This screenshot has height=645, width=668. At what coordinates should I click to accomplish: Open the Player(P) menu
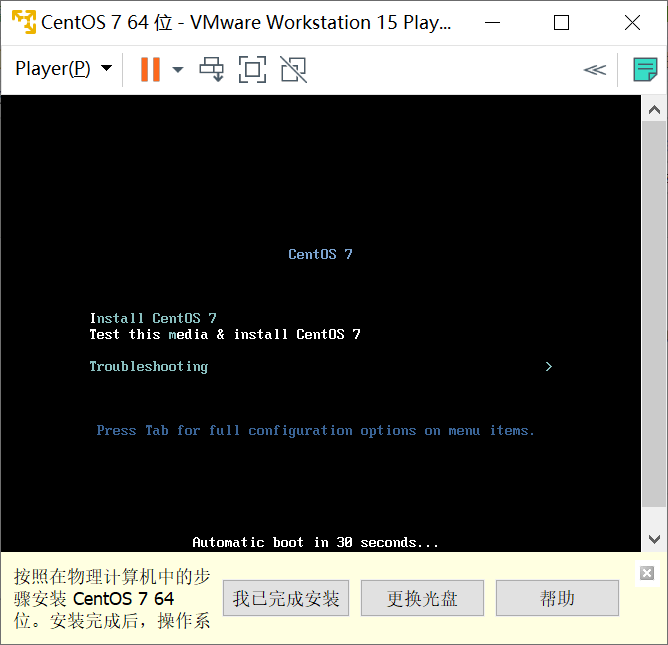tap(63, 69)
